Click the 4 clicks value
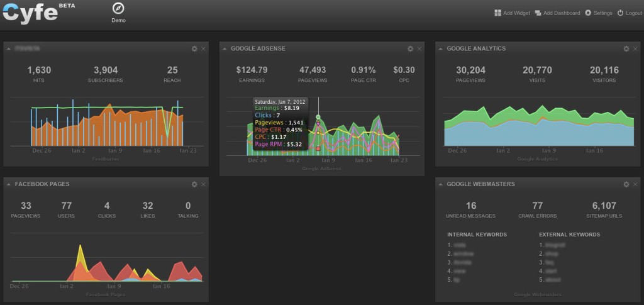Image resolution: width=644 pixels, height=305 pixels. [x=107, y=206]
